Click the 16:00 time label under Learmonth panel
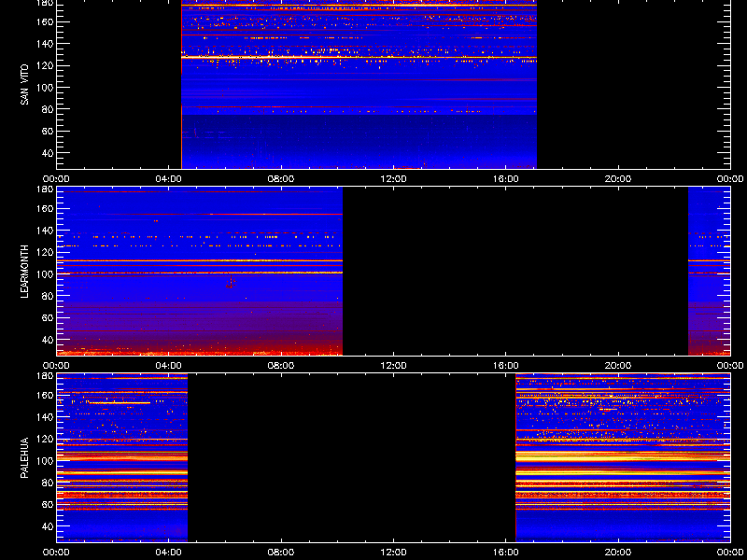This screenshot has width=747, height=560. click(x=506, y=366)
